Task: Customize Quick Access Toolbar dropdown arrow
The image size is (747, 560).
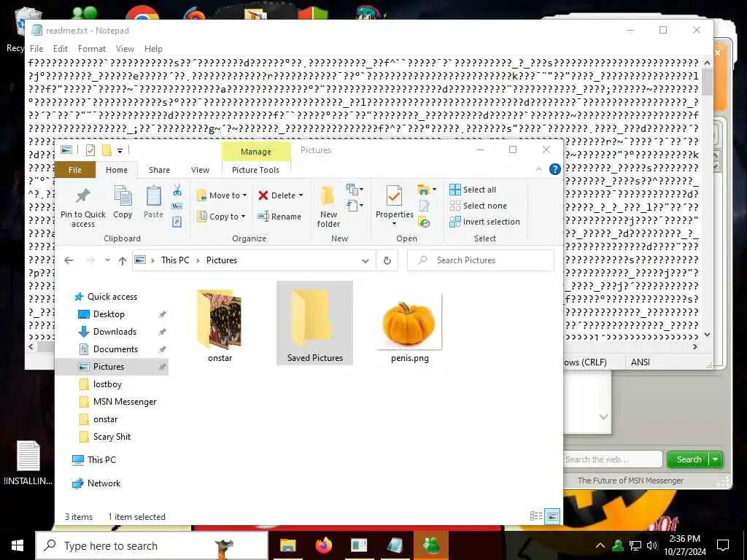Action: pos(120,150)
